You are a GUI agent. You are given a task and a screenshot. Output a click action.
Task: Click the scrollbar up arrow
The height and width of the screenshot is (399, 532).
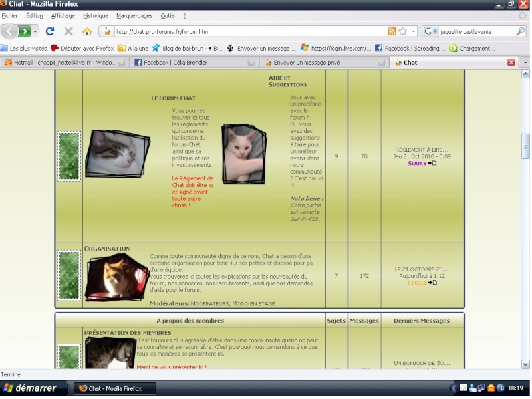[525, 74]
